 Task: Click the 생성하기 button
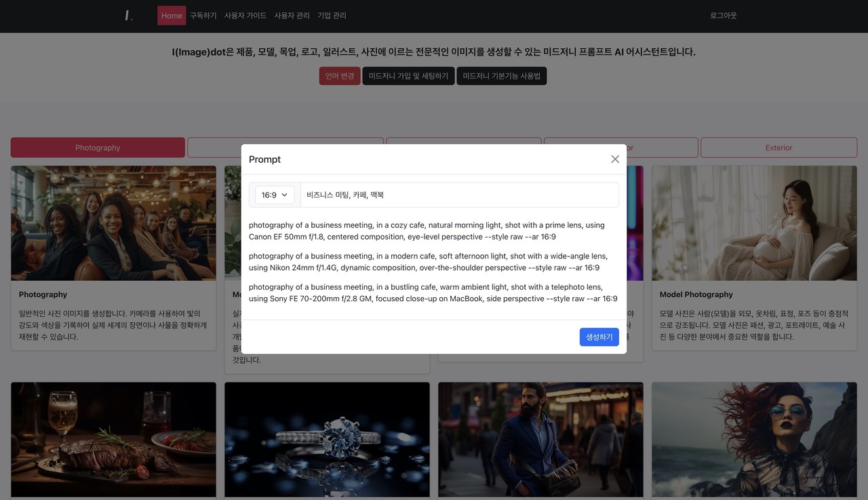pyautogui.click(x=599, y=336)
